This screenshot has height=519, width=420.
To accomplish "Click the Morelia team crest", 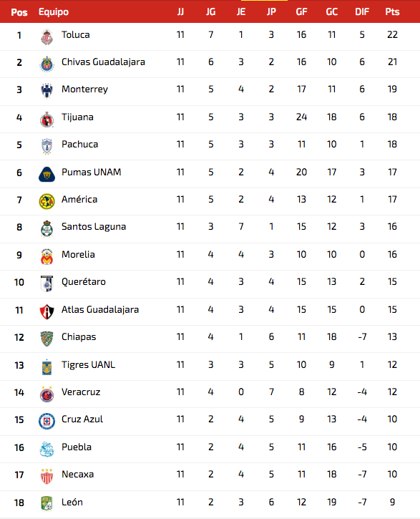I will pos(47,256).
